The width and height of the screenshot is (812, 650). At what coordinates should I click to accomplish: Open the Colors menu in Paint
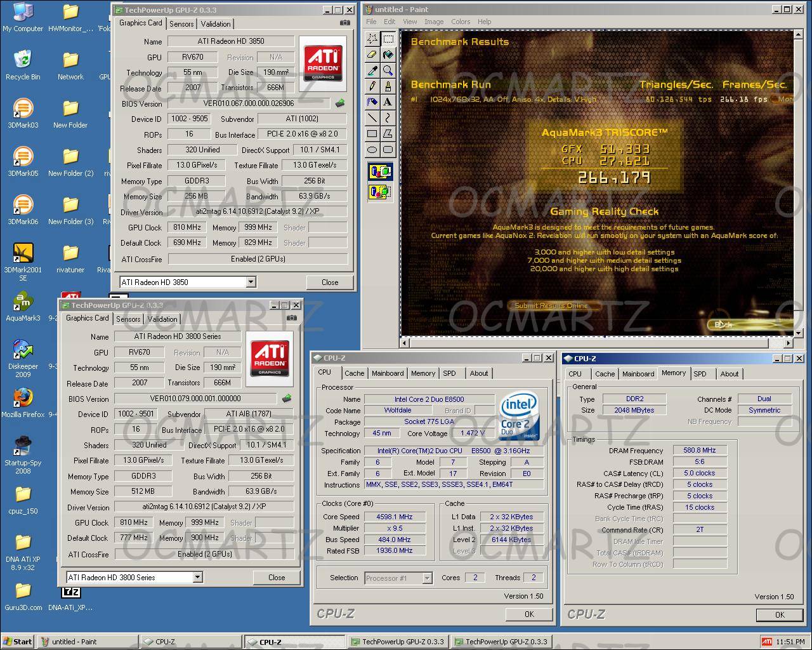tap(461, 22)
